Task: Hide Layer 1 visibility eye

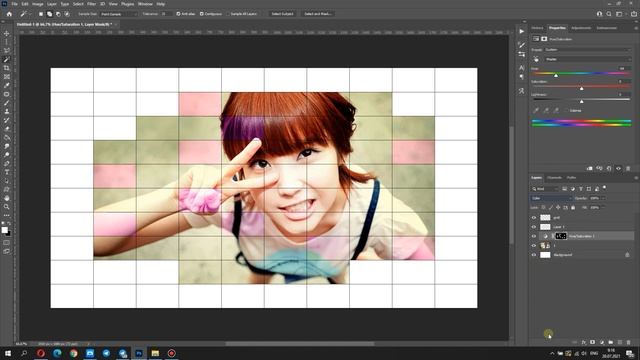Action: [534, 227]
